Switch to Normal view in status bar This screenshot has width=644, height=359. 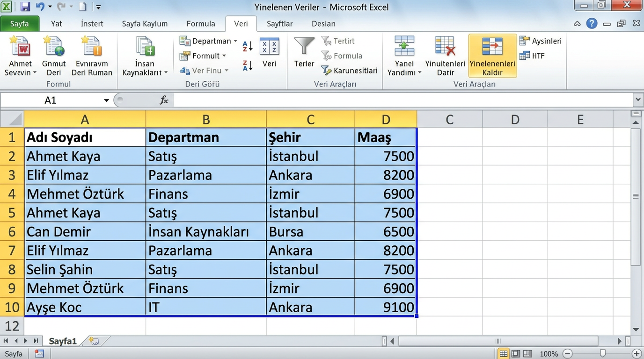(504, 354)
